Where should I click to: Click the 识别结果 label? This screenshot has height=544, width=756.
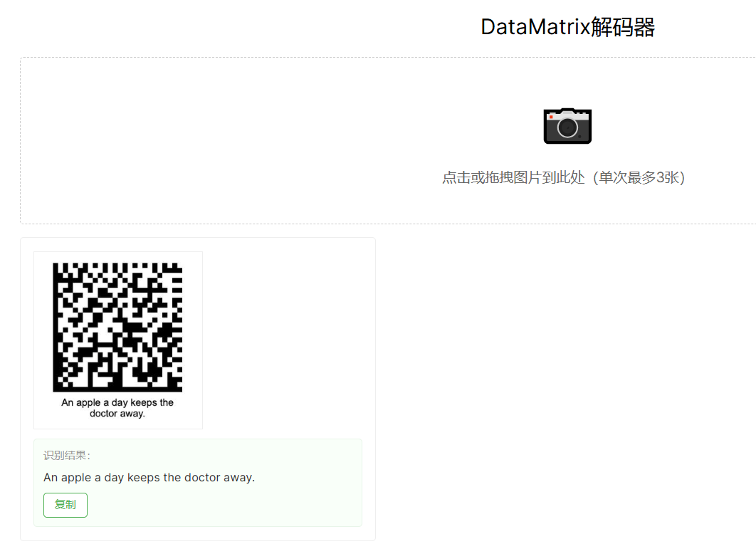pos(66,455)
